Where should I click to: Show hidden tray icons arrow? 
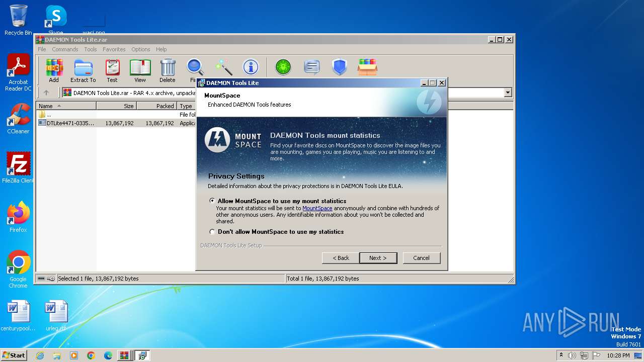coord(561,355)
